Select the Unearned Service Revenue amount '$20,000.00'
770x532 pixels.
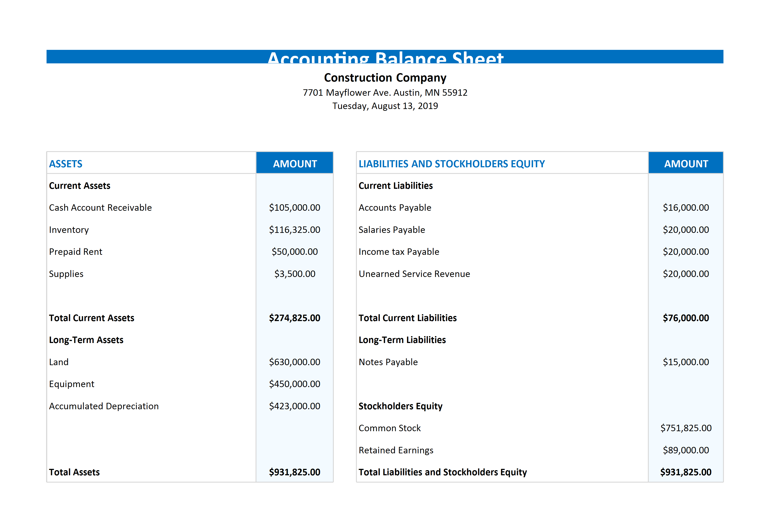(x=686, y=274)
